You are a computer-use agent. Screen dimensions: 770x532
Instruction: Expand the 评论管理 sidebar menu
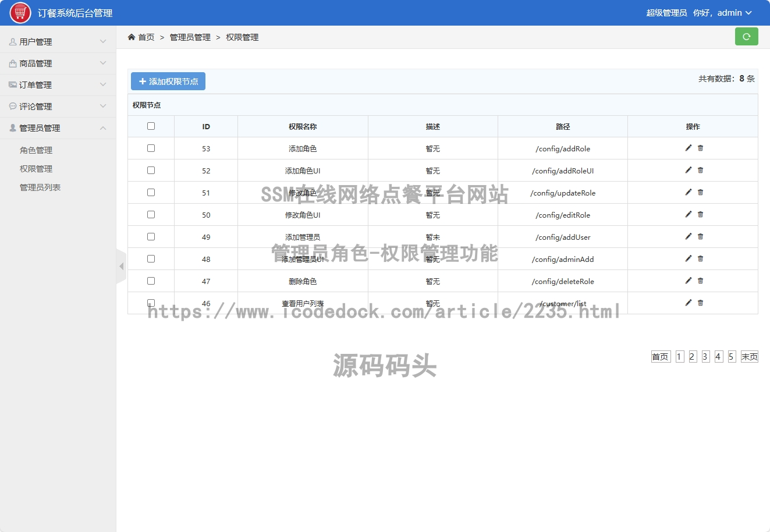pyautogui.click(x=58, y=107)
